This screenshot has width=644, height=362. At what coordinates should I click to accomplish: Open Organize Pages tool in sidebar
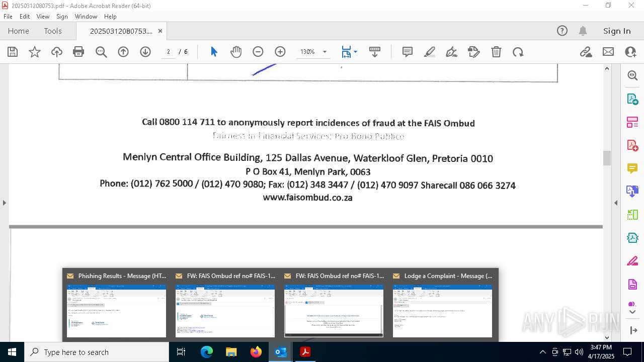pyautogui.click(x=632, y=122)
